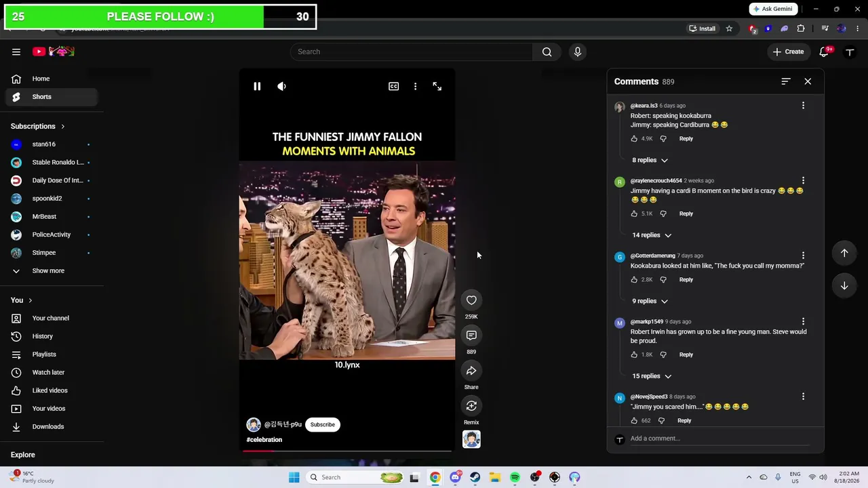Click the Add a comment field
The image size is (868, 488).
[719, 439]
